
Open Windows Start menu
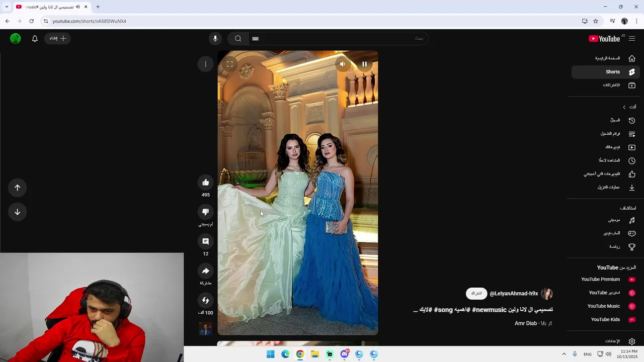[270, 354]
